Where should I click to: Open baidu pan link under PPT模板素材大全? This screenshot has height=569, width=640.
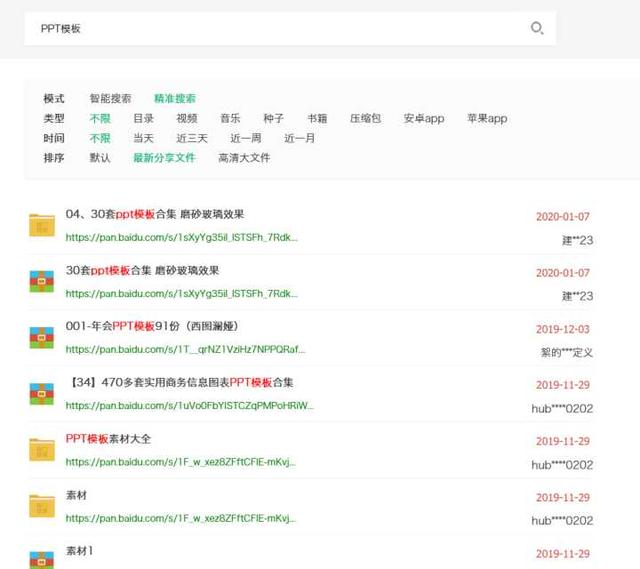click(x=180, y=462)
